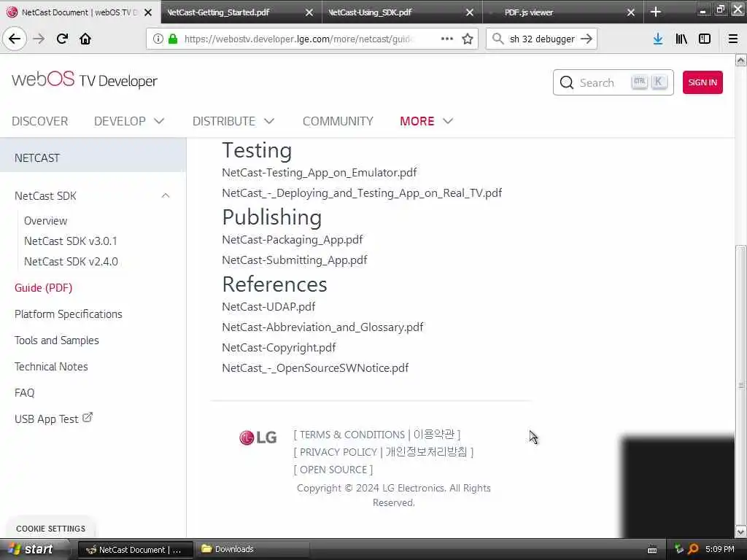Click the webOS TV Developer logo
The width and height of the screenshot is (747, 560).
tap(85, 80)
